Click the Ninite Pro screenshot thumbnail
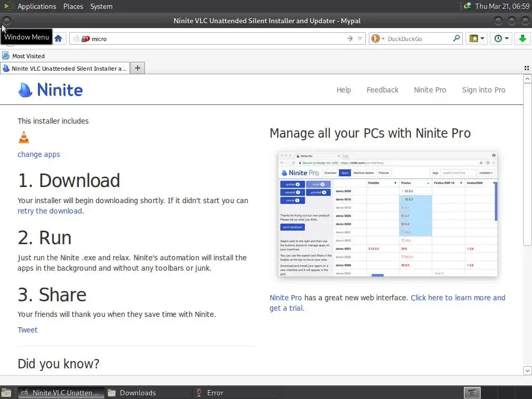The image size is (532, 399). (x=388, y=214)
